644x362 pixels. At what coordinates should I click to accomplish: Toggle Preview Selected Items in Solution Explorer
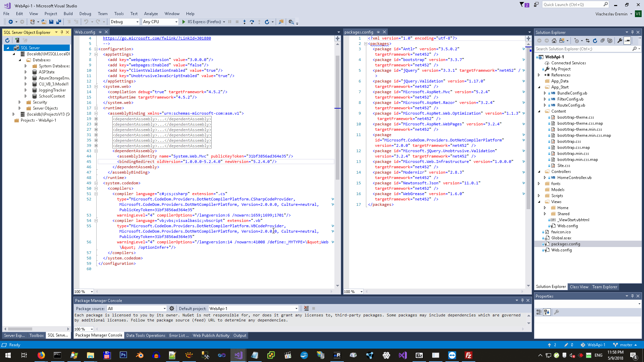tap(627, 41)
